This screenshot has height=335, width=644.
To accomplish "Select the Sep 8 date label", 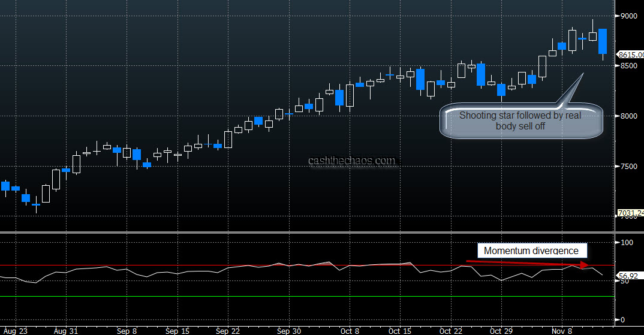I will point(127,331).
